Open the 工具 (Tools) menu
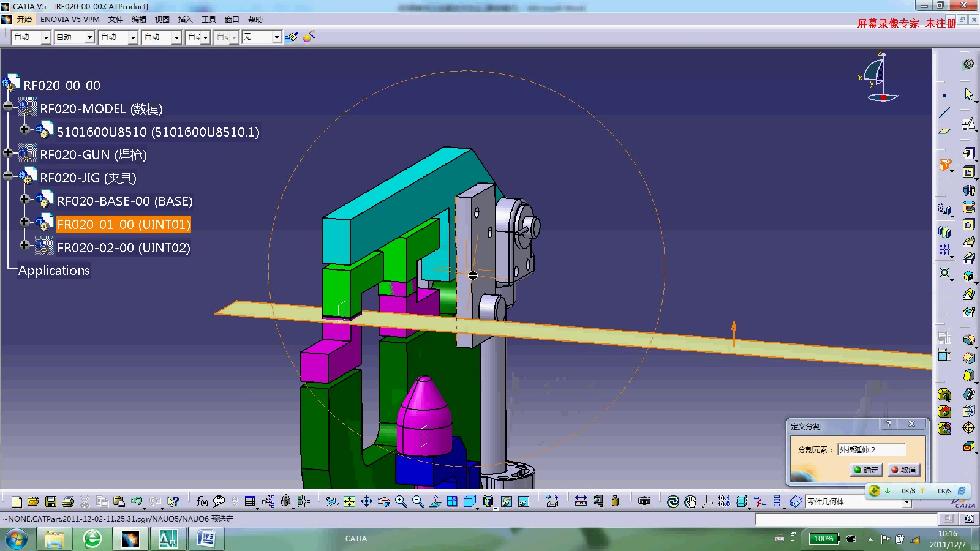Screen dimensions: 980x551 click(209, 20)
